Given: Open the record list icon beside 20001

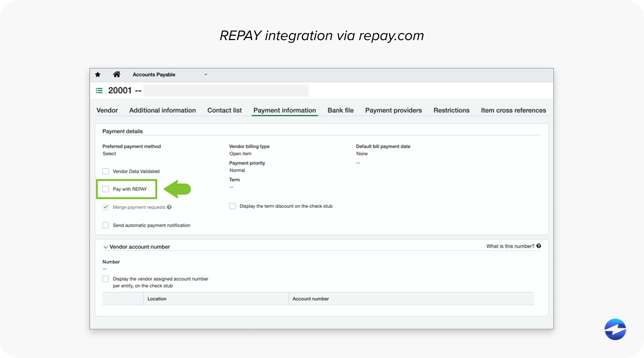Looking at the screenshot, I should (x=99, y=90).
